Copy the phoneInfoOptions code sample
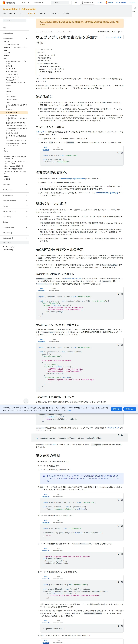 point(122,554)
